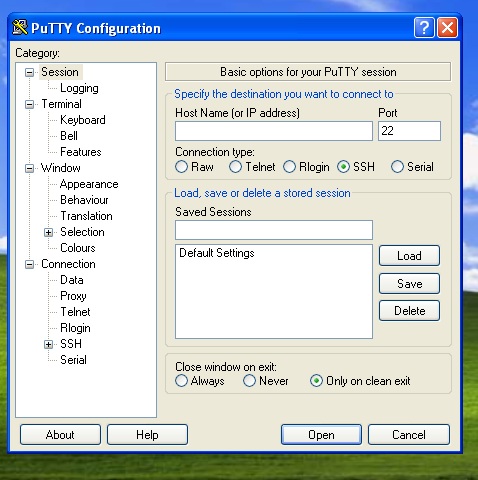Open the Rlogin category in tree

75,328
